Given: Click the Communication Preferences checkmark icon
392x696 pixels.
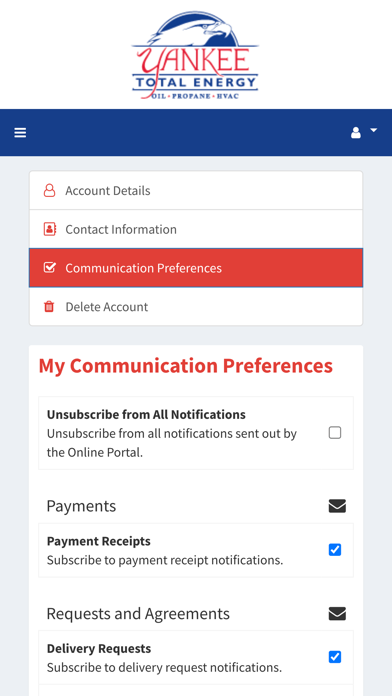Looking at the screenshot, I should coord(49,268).
